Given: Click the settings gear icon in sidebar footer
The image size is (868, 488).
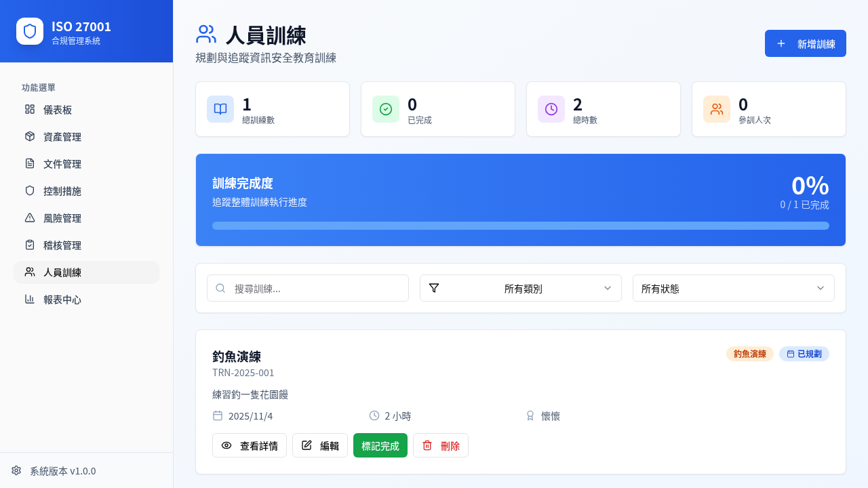Looking at the screenshot, I should pos(16,470).
